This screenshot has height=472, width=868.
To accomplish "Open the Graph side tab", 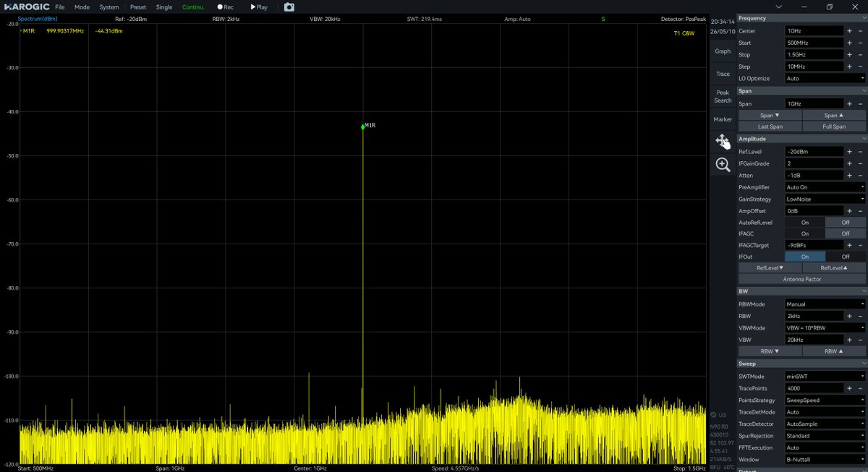I will click(723, 51).
